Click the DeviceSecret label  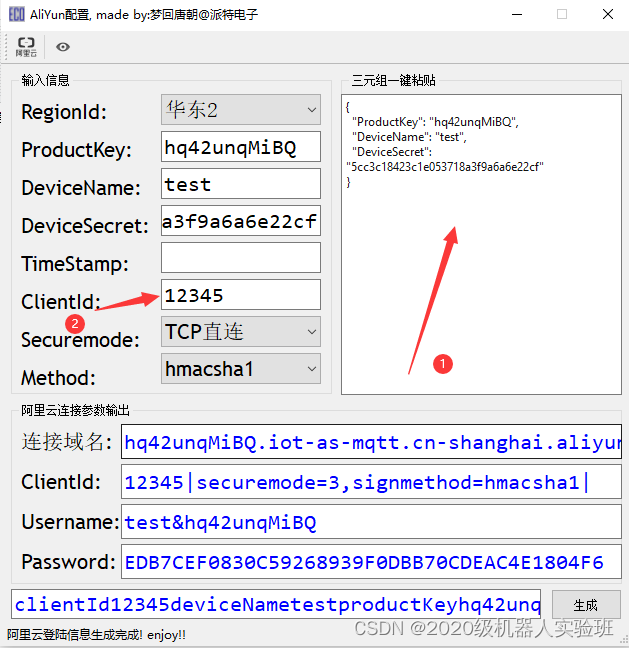click(85, 226)
